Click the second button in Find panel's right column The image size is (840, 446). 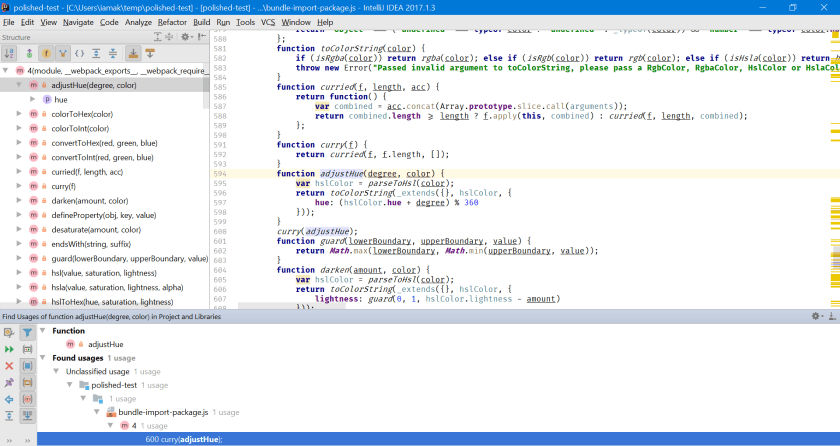tap(27, 349)
